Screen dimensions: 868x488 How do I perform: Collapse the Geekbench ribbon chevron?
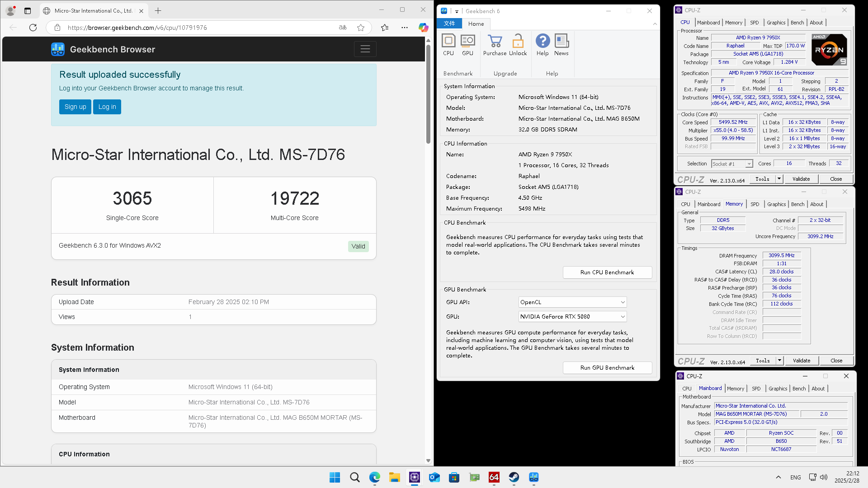point(655,24)
